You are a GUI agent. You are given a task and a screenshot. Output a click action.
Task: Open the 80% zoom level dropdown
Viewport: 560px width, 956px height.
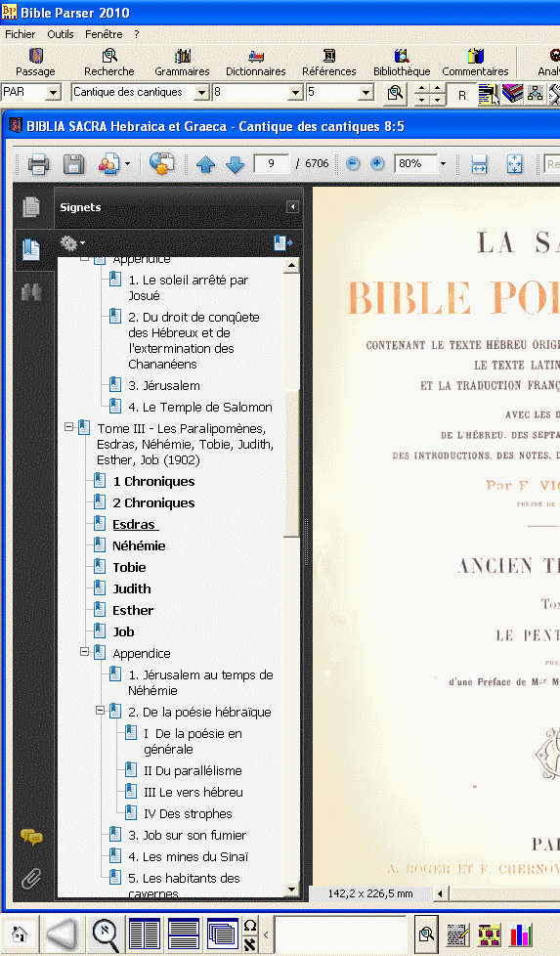pyautogui.click(x=443, y=163)
